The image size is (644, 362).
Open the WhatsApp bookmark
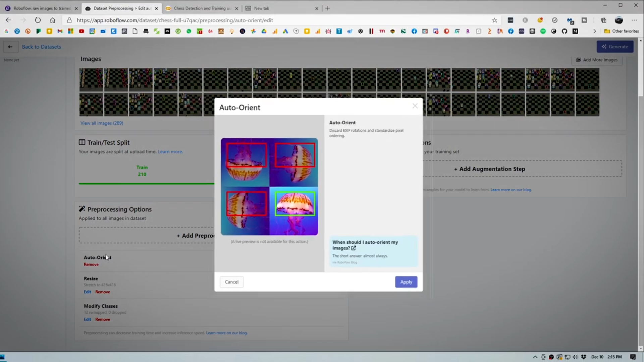(189, 31)
